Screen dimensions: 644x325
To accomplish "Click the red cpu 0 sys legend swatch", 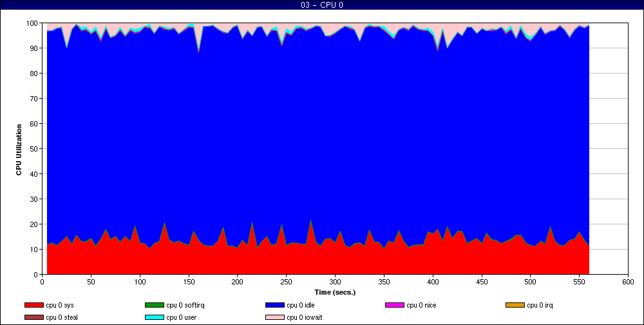I will 34,305.
